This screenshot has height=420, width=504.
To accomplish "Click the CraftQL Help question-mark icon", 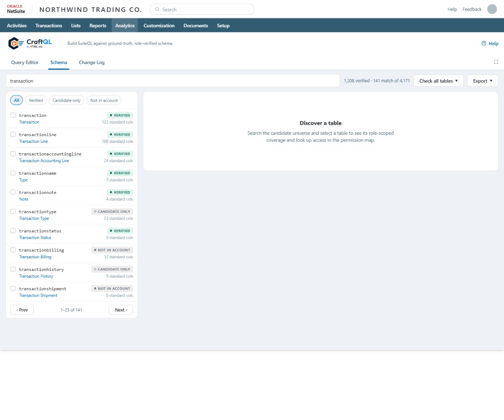I will [484, 43].
